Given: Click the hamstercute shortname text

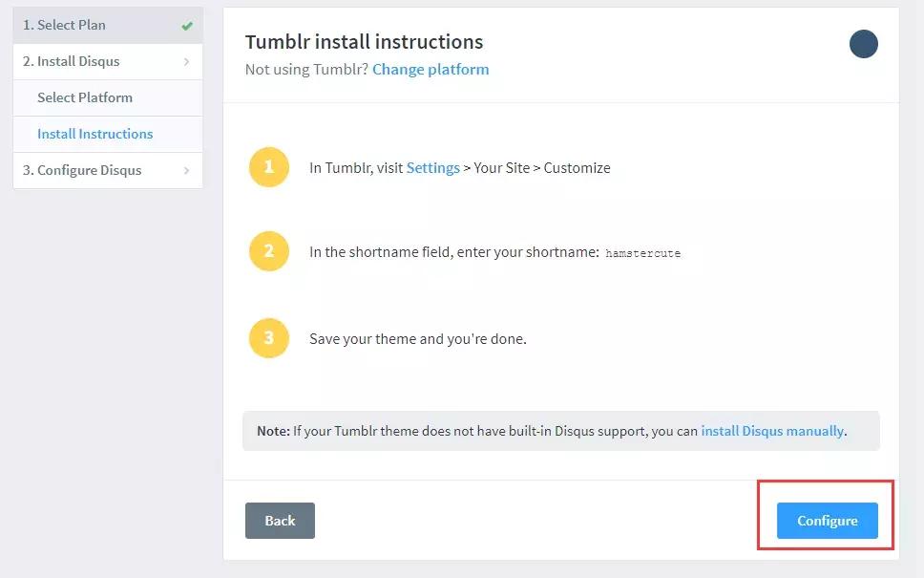Looking at the screenshot, I should [x=642, y=253].
